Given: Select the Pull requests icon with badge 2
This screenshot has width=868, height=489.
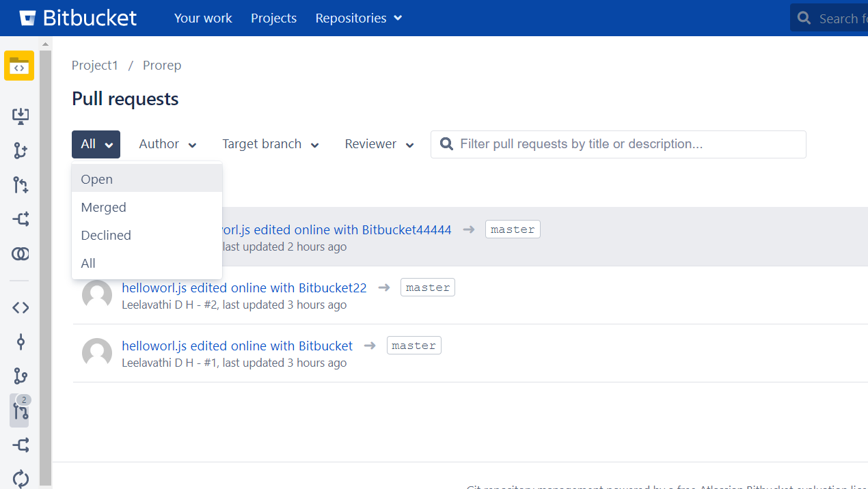Looking at the screenshot, I should pos(20,410).
